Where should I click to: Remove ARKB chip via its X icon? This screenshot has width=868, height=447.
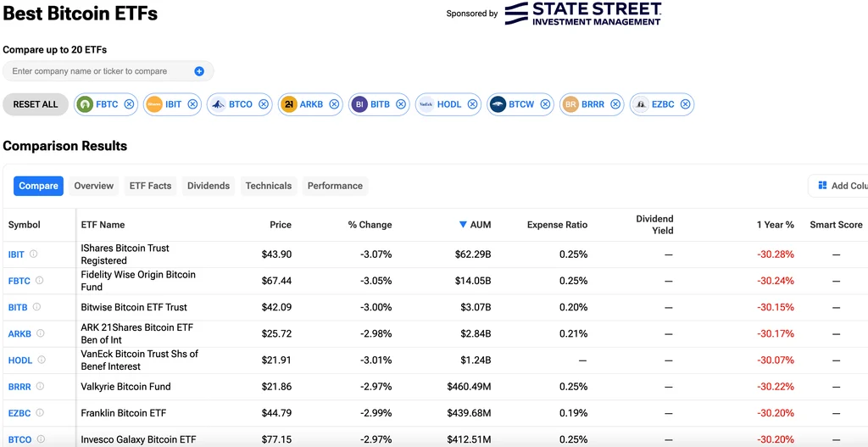(334, 104)
